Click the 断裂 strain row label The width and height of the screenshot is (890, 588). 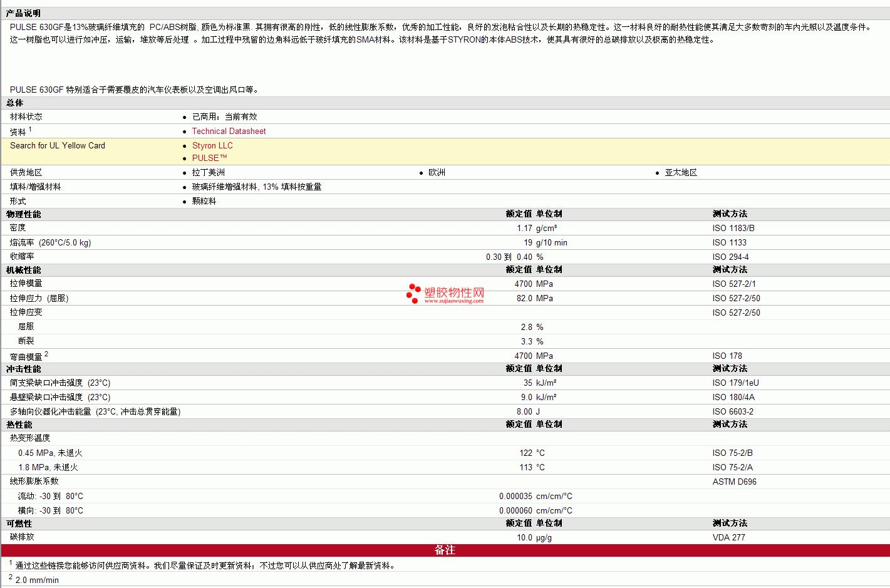(x=26, y=341)
